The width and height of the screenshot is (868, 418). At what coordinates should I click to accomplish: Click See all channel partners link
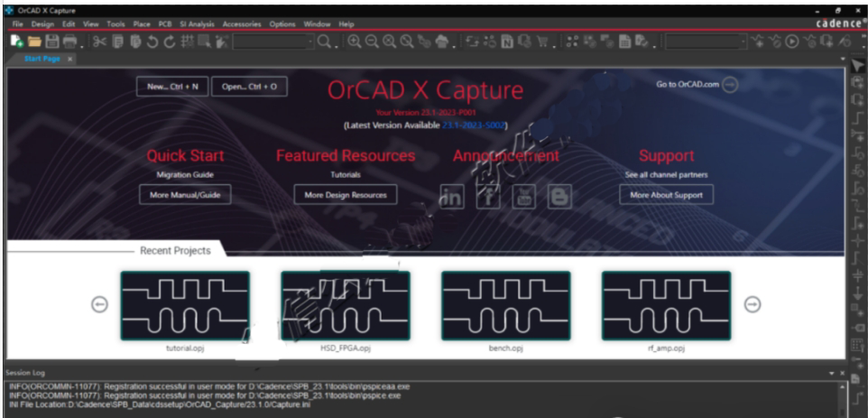[x=667, y=174]
